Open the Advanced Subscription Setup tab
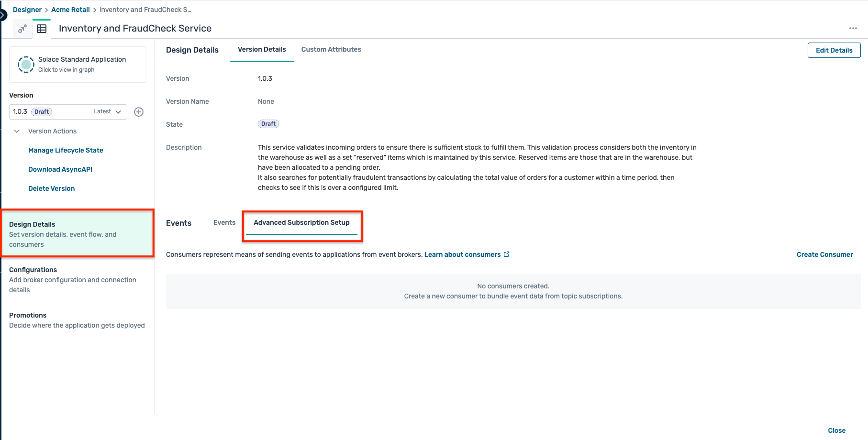 coord(302,222)
